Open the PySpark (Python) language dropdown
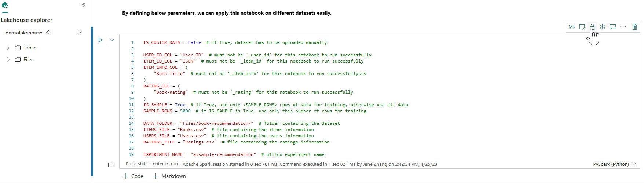This screenshot has width=644, height=183. pyautogui.click(x=614, y=164)
